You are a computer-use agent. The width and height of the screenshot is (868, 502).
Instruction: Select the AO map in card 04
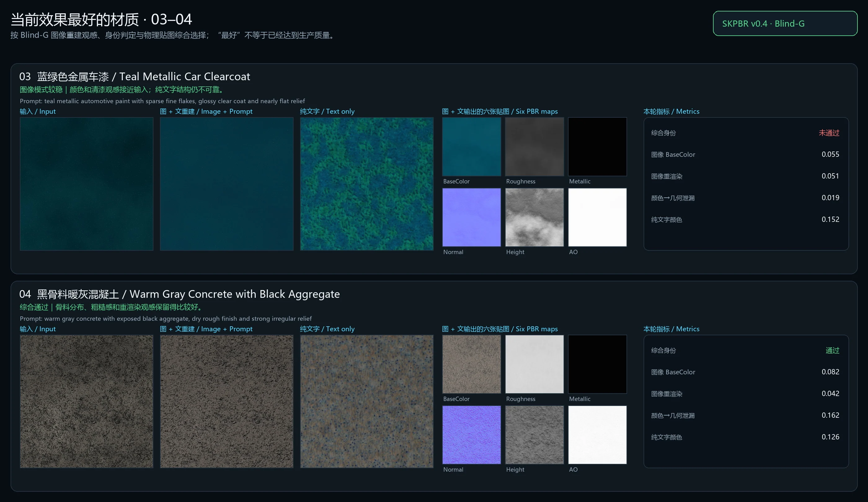pos(598,435)
